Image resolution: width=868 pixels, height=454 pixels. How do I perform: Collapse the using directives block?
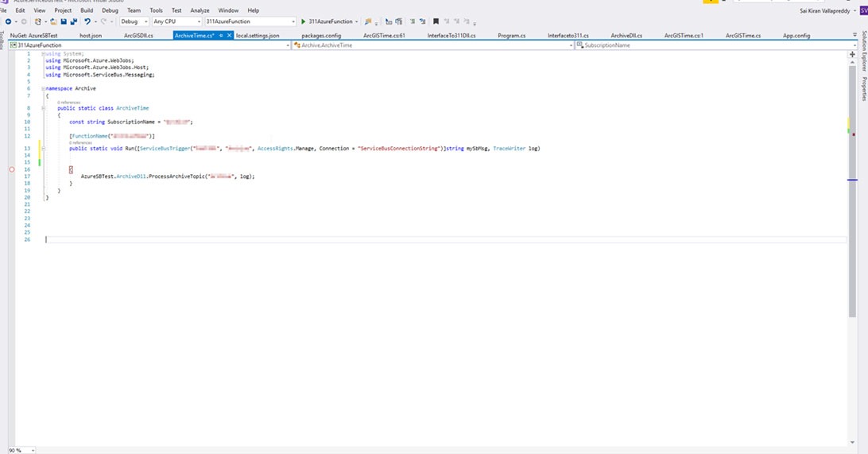pyautogui.click(x=43, y=54)
